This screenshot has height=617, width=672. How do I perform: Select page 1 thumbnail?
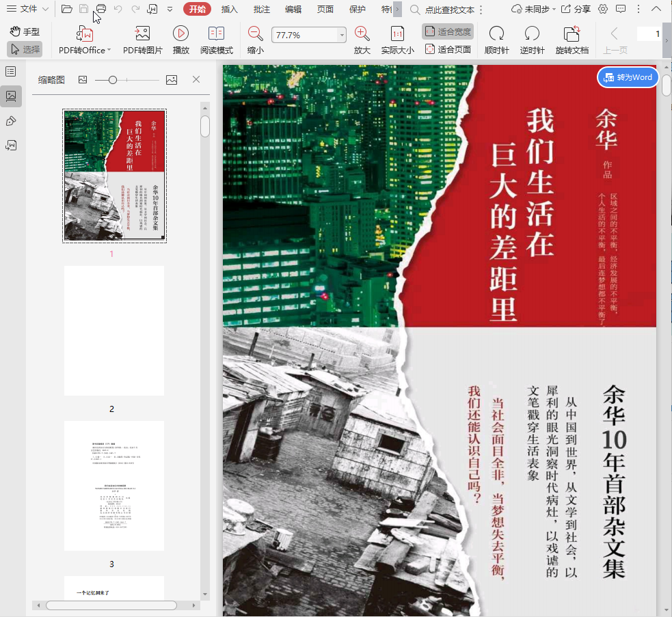coord(114,176)
